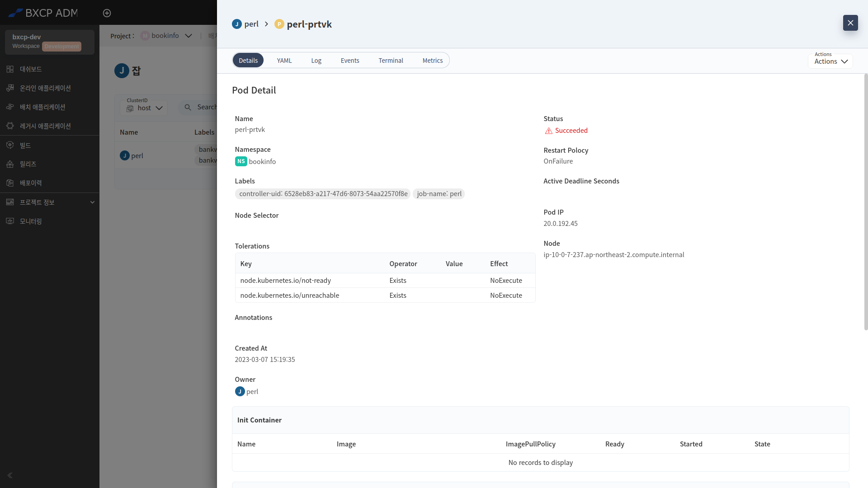868x488 pixels.
Task: Click the controller-uid label chip
Action: (x=323, y=194)
